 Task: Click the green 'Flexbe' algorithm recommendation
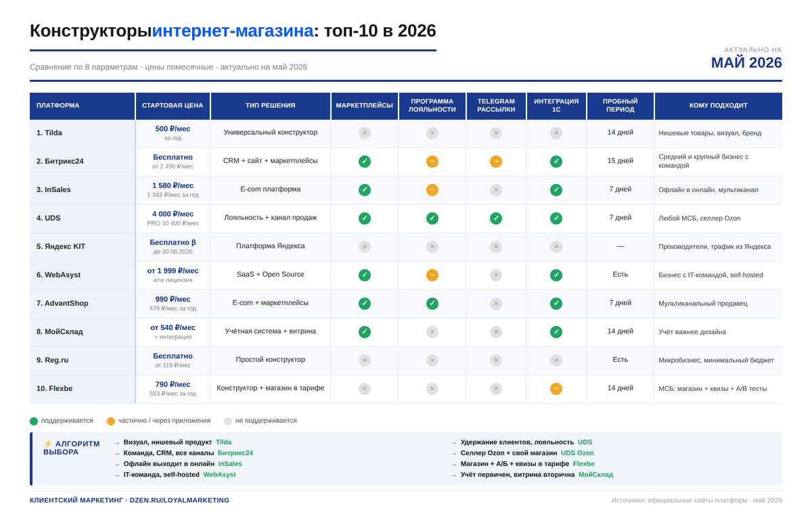pos(584,464)
